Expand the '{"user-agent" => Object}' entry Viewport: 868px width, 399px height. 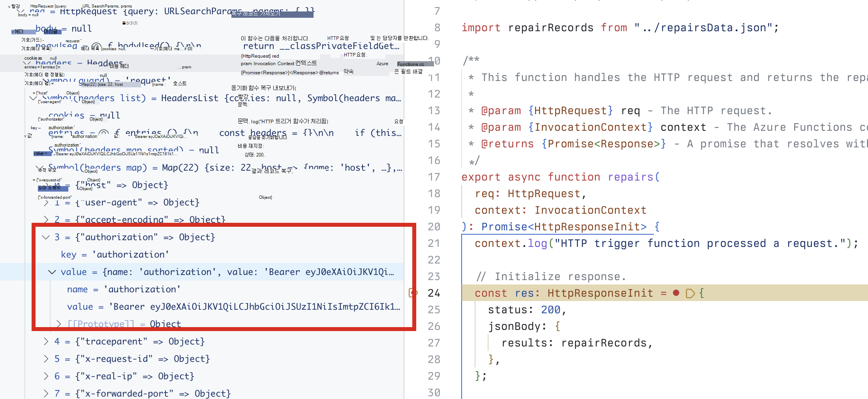tap(46, 202)
